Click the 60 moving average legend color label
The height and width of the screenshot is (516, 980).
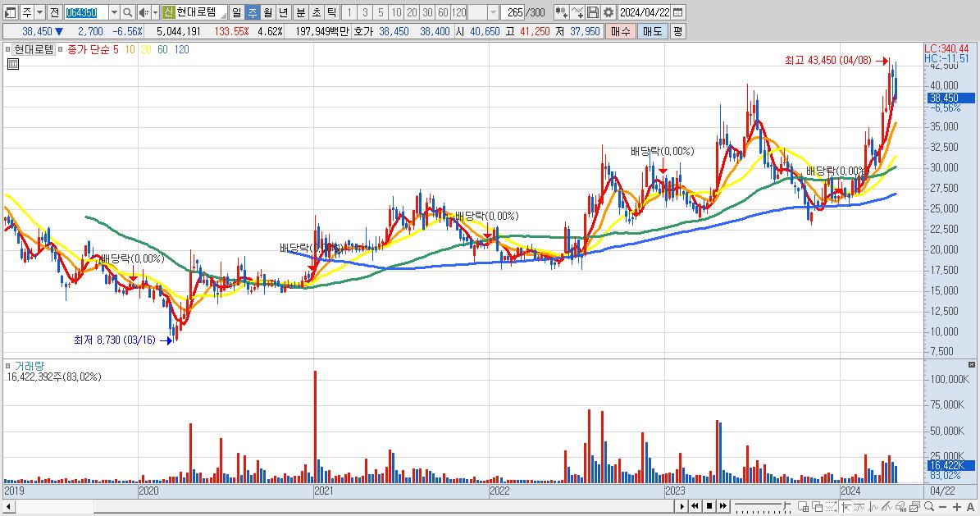[162, 49]
